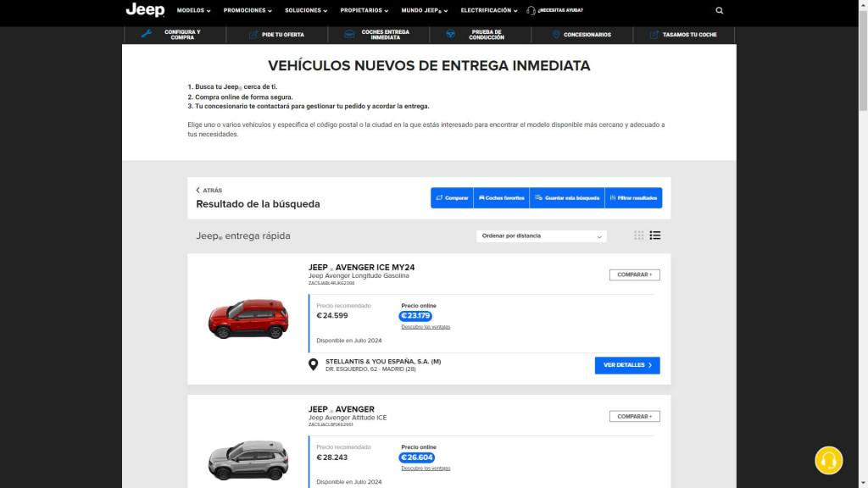Viewport: 868px width, 488px height.
Task: Open the search magnifier icon
Action: pos(719,10)
